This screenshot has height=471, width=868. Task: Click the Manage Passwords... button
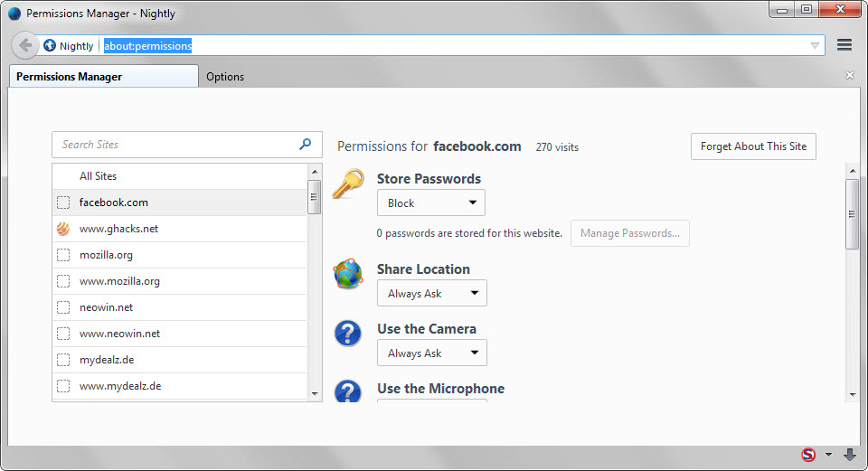point(630,233)
